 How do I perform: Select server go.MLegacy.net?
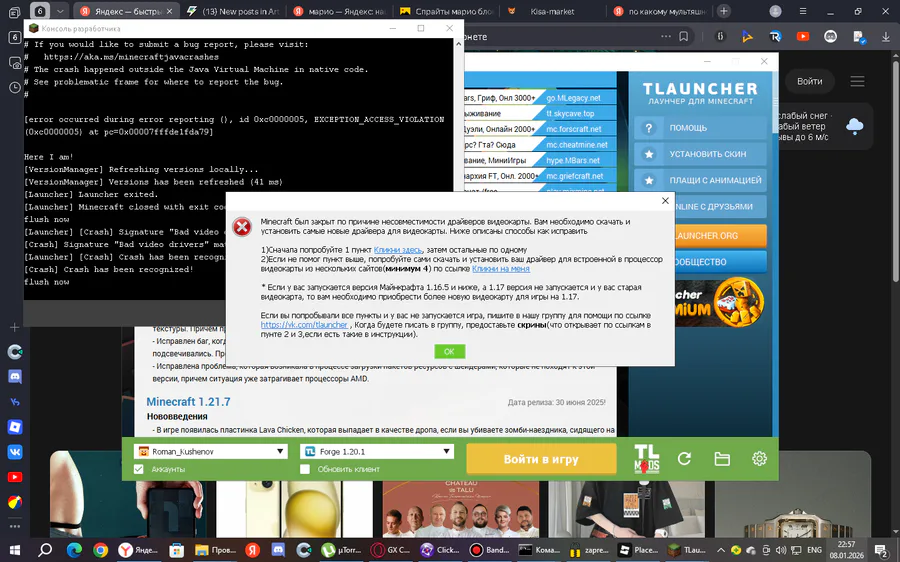point(573,98)
